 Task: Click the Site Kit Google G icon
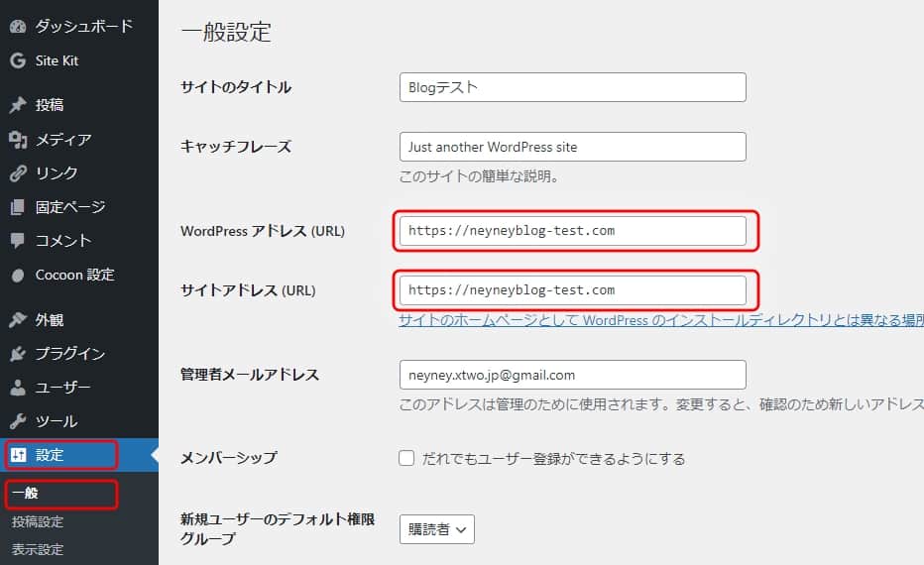pyautogui.click(x=18, y=60)
